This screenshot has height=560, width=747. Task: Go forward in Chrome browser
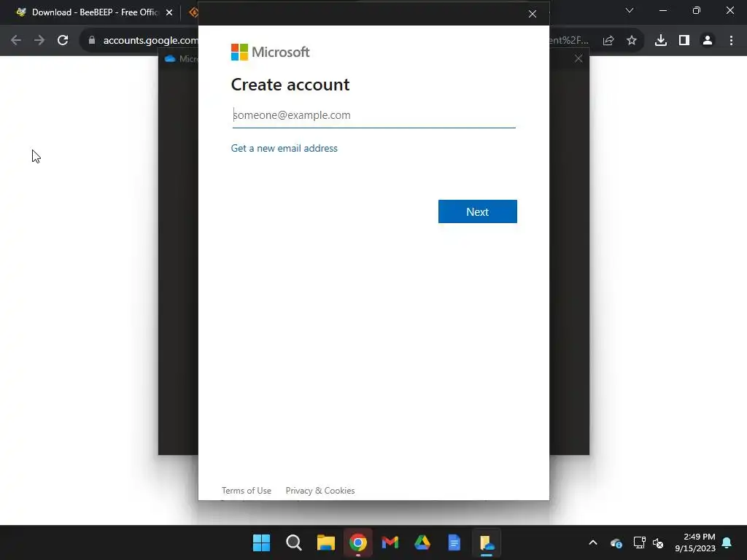coord(39,41)
